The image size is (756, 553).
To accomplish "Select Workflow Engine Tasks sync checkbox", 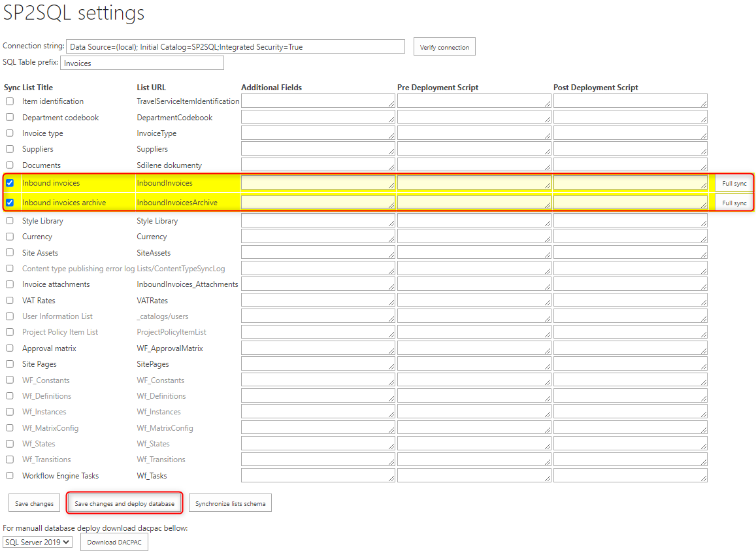I will point(10,476).
